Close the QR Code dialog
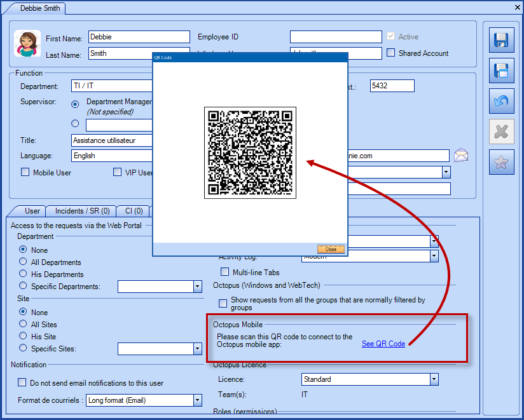 [x=331, y=249]
